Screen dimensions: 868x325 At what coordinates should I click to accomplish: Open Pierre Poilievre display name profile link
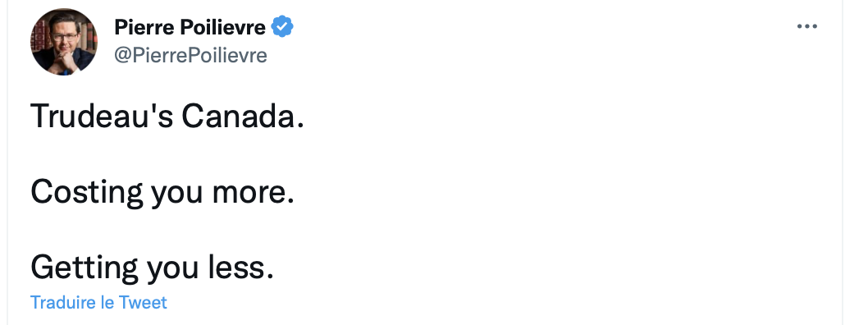[190, 26]
